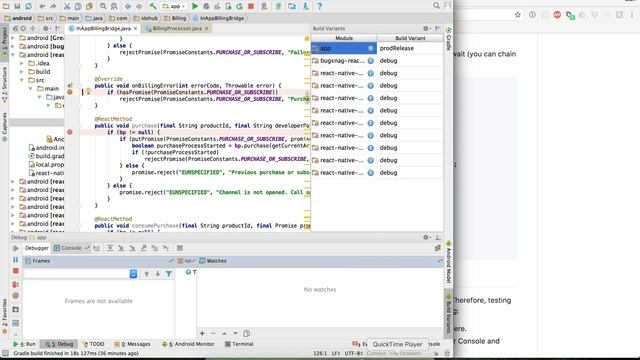This screenshot has width=640, height=360.
Task: Click the Search Everywhere magnifier icon
Action: (x=436, y=6)
